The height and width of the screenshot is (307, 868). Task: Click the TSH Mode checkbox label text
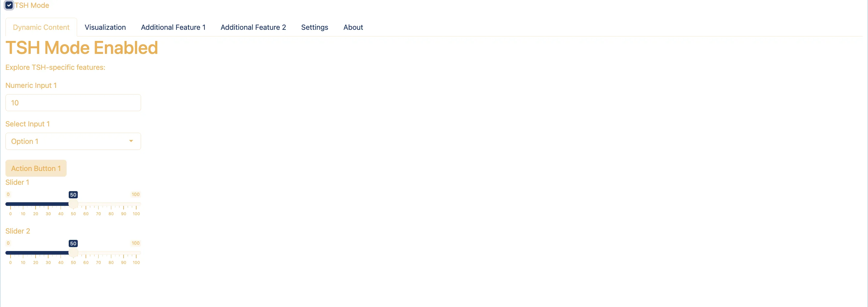tap(32, 5)
